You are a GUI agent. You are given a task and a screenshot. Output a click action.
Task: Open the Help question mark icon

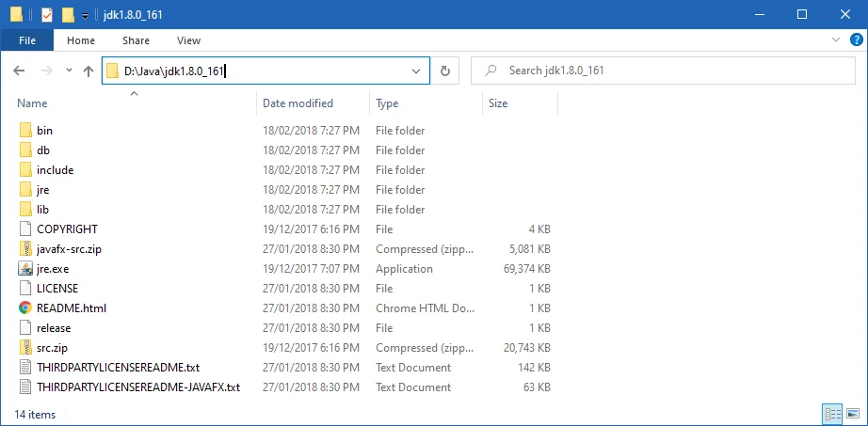click(854, 40)
